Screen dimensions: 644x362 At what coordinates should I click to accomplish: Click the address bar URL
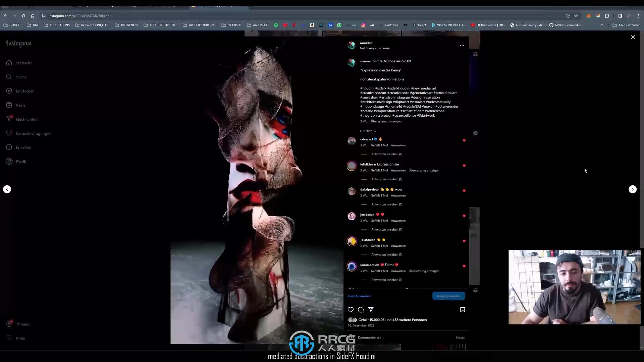(78, 16)
